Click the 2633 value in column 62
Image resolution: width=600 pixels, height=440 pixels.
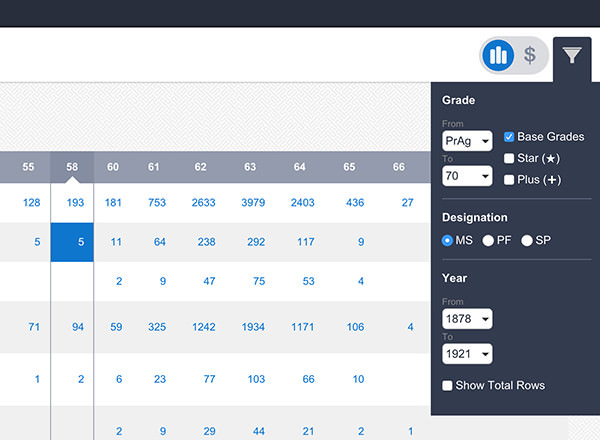[204, 203]
